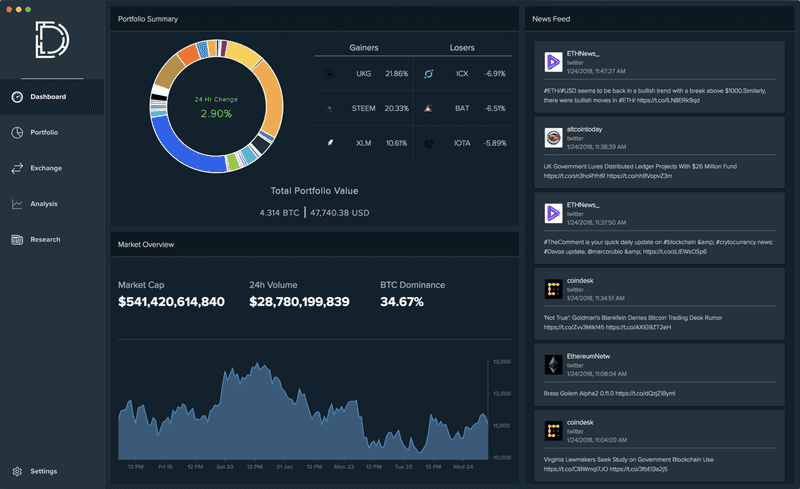This screenshot has height=489, width=800.
Task: Click the XLM rocket icon in Gainers
Action: (x=329, y=143)
